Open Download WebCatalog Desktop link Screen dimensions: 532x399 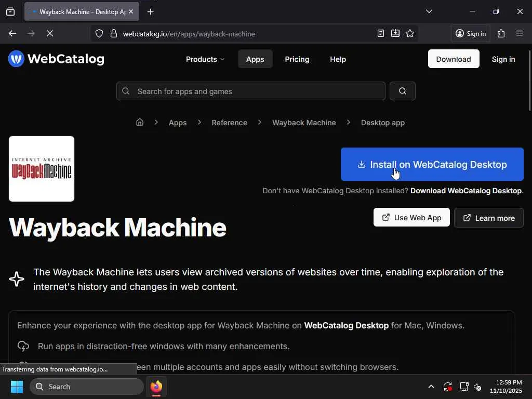click(x=466, y=191)
